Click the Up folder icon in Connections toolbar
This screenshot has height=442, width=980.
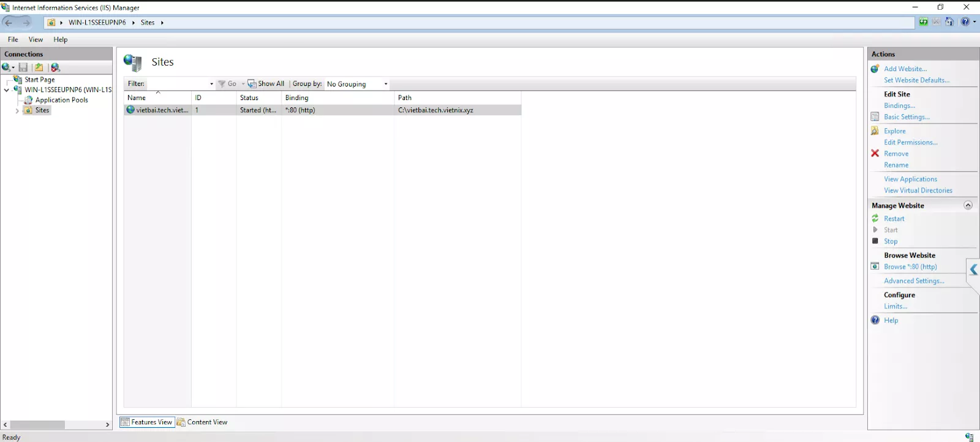39,67
